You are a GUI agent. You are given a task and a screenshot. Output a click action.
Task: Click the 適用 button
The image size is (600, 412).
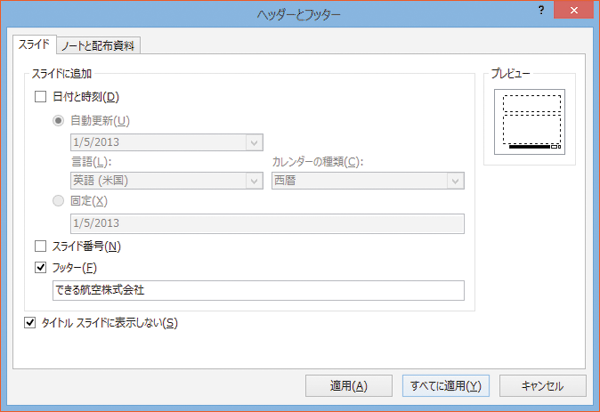(x=349, y=386)
